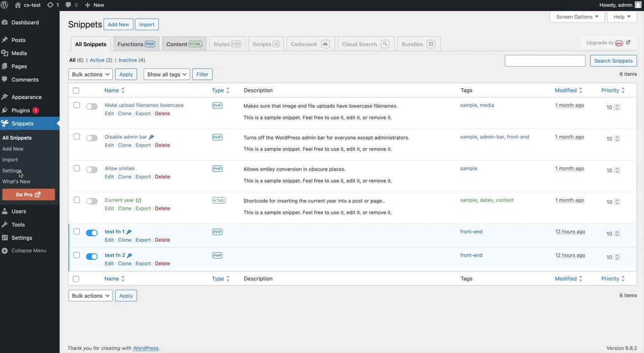The width and height of the screenshot is (644, 353).
Task: Open the Pages menu icon
Action: click(x=5, y=66)
